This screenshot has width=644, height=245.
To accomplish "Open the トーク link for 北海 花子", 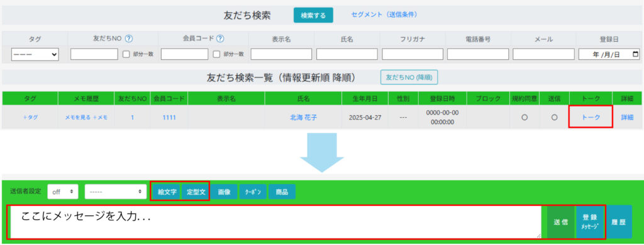I will pos(591,117).
